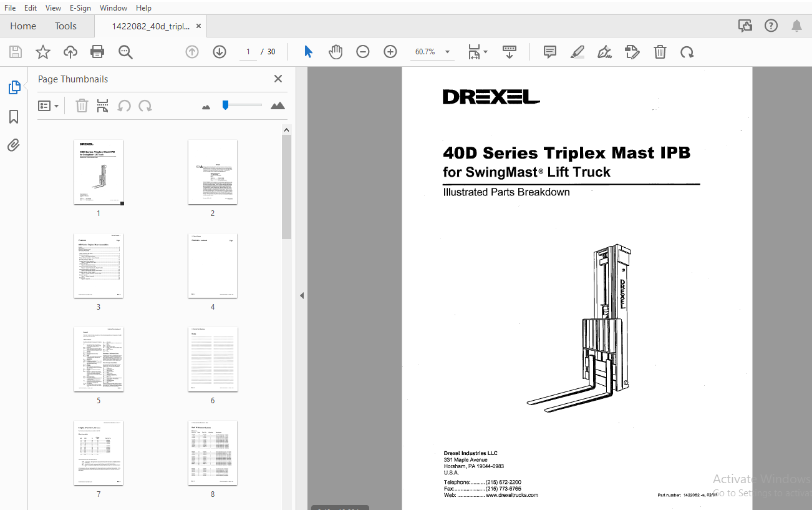Click the 'Drexel Industries LLC' text
Viewport: 812px width, 510px height.
coord(470,453)
